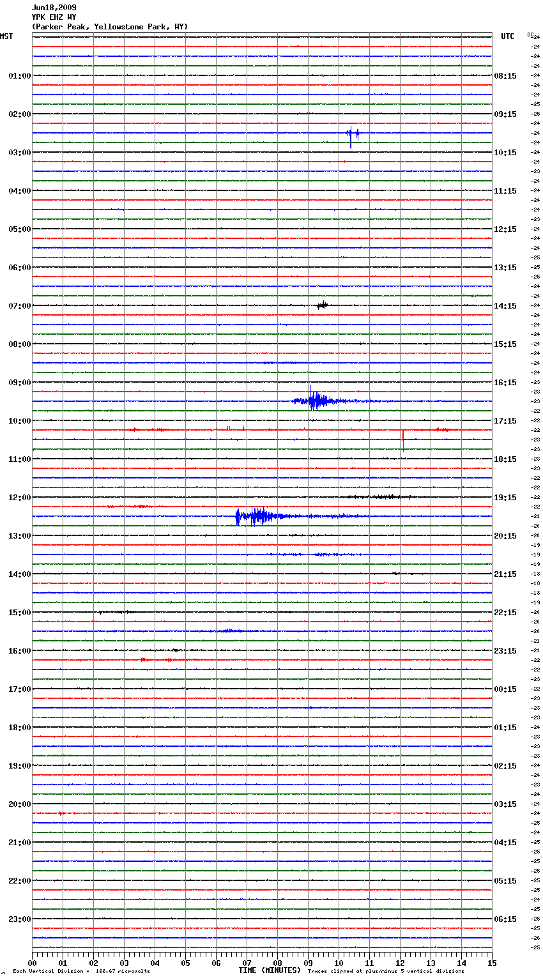Click the 21:15 UTC time label
Image resolution: width=543 pixels, height=980 pixels.
point(505,574)
